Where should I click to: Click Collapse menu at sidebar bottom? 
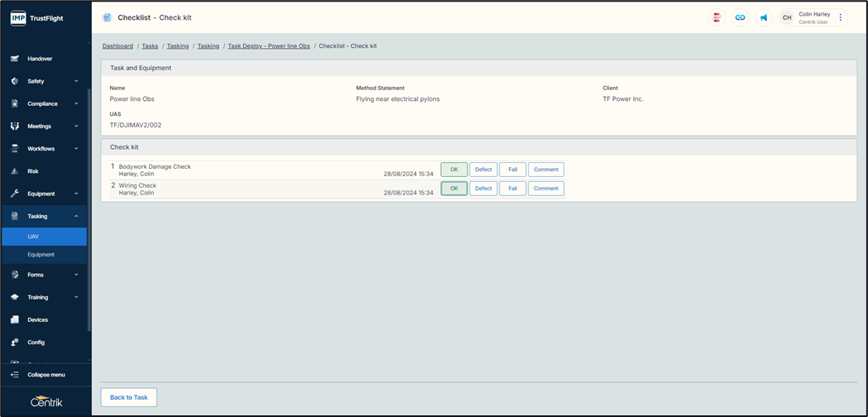pos(46,375)
